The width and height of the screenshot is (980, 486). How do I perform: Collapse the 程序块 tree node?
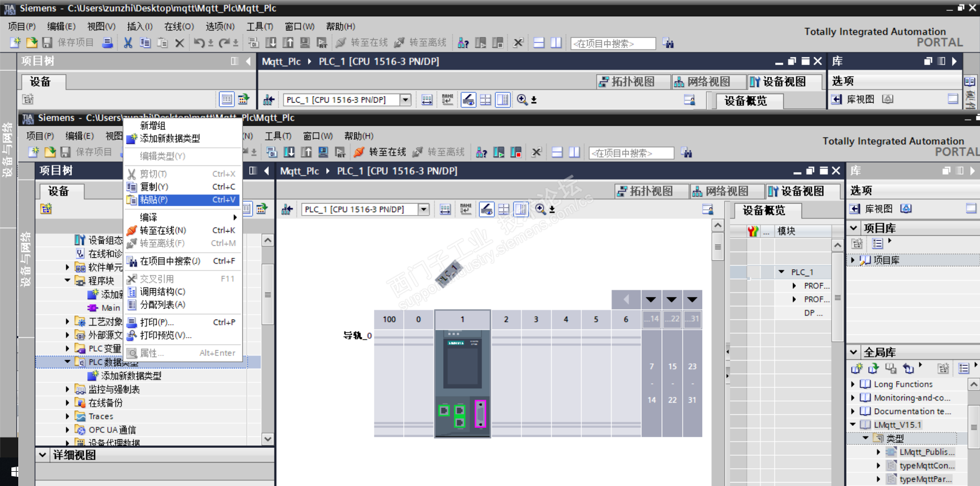click(67, 281)
